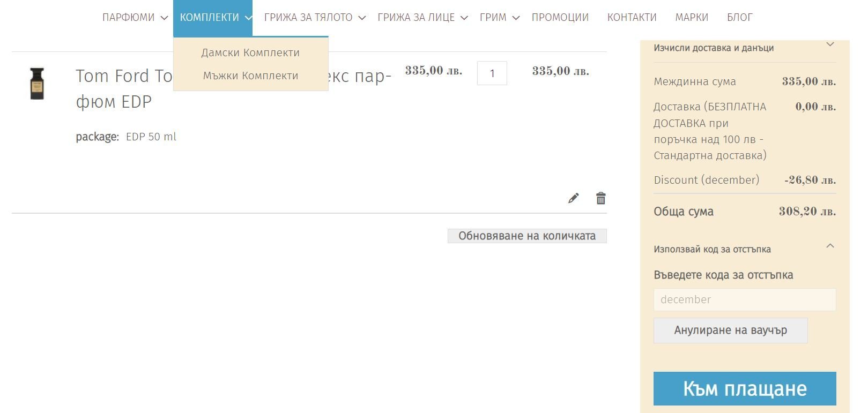Select Мъжки Комплекти submenu entry

pyautogui.click(x=250, y=76)
